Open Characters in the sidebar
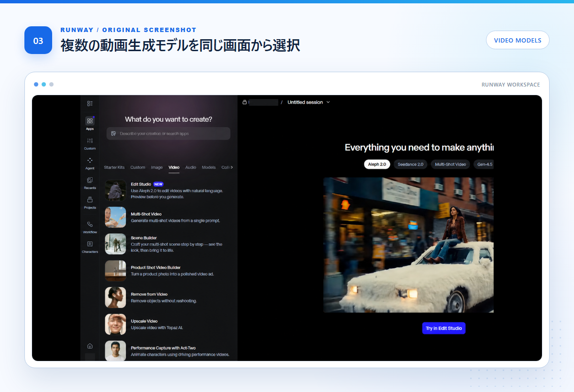The image size is (574, 392). pos(90,247)
